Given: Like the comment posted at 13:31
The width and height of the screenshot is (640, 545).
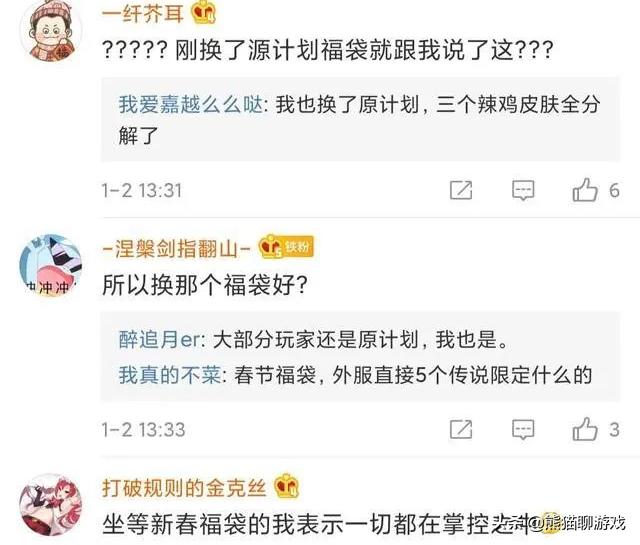Looking at the screenshot, I should 585,190.
